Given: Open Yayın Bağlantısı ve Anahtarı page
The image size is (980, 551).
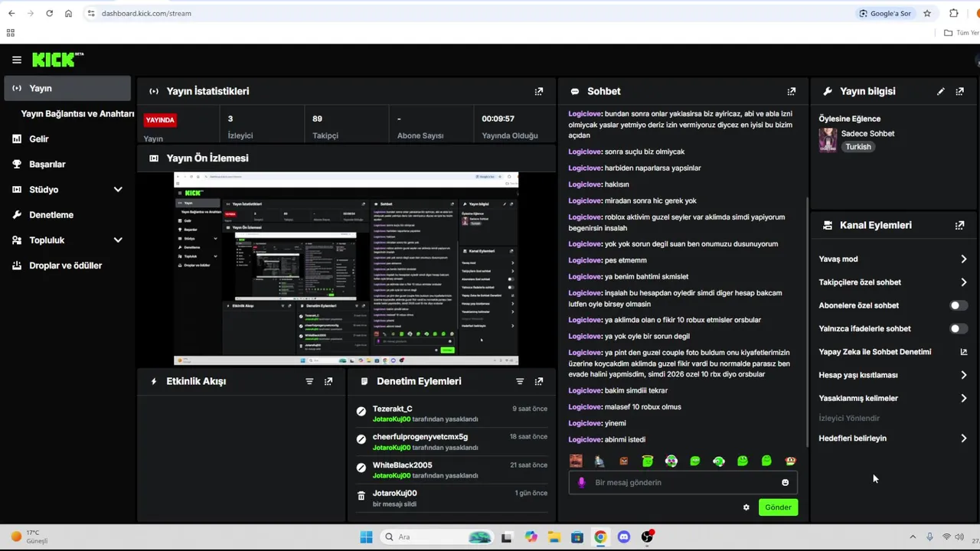Looking at the screenshot, I should [x=77, y=113].
